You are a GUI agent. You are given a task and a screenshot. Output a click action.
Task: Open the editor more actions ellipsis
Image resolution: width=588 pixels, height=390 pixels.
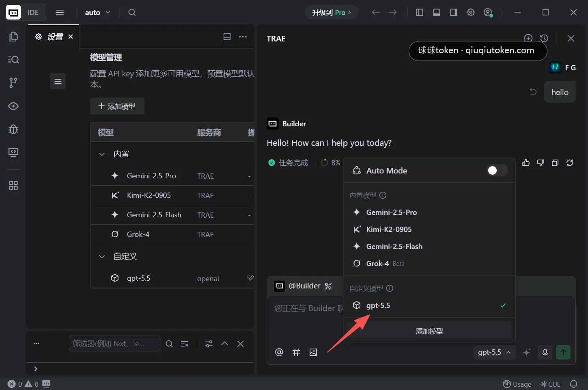click(243, 37)
